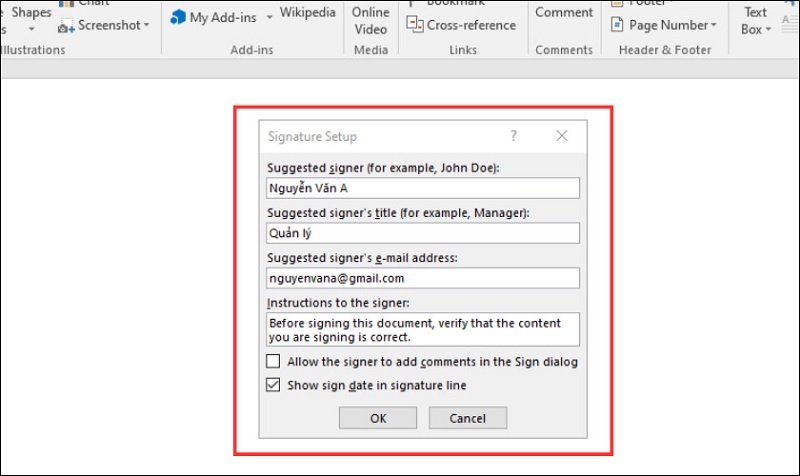Insert an Online Video
This screenshot has height=476, width=800.
coord(371,20)
